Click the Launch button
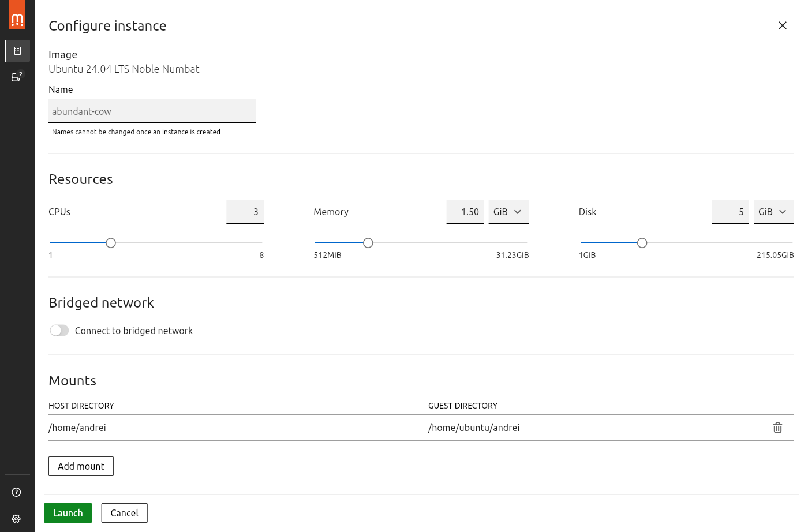 pyautogui.click(x=68, y=513)
